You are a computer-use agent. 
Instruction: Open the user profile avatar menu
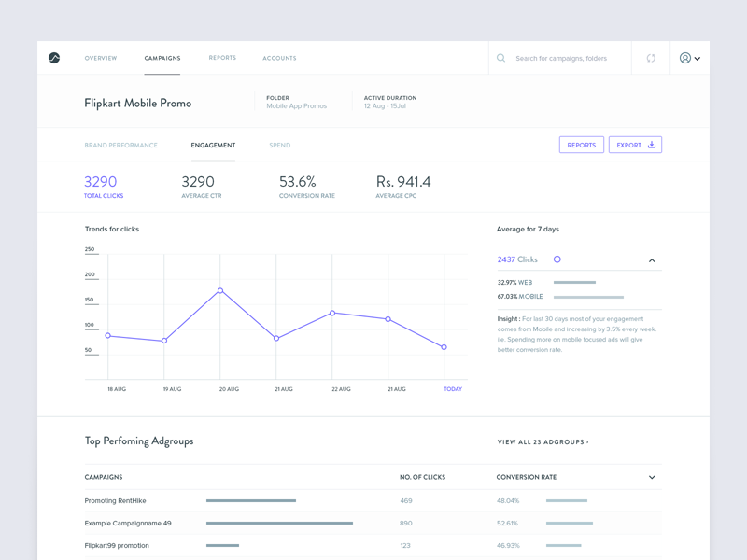point(685,58)
